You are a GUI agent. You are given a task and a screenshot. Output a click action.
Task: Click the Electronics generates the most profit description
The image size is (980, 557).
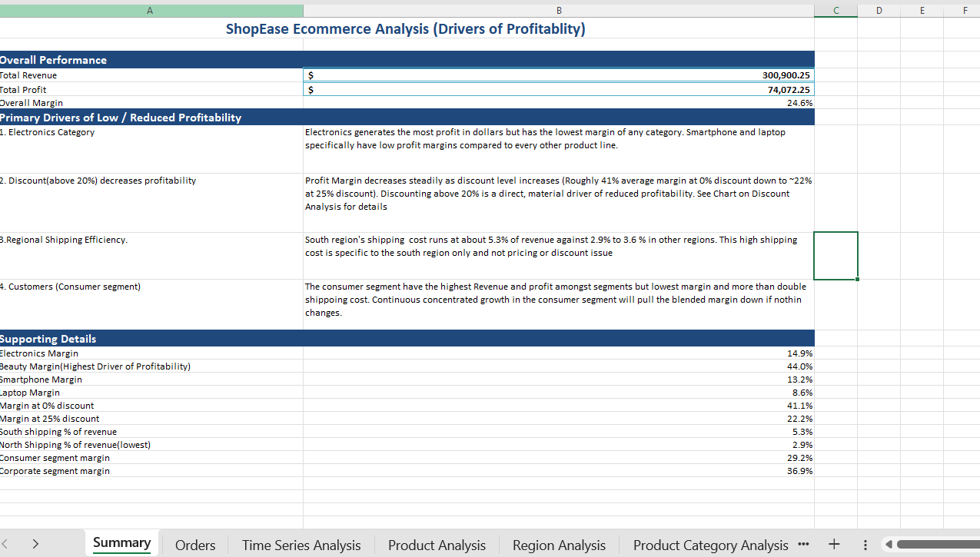coord(559,149)
